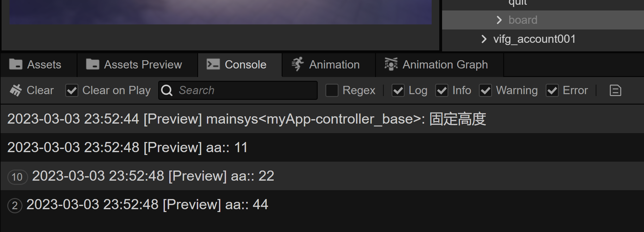Select the aa:: 11 log entry

(x=127, y=147)
